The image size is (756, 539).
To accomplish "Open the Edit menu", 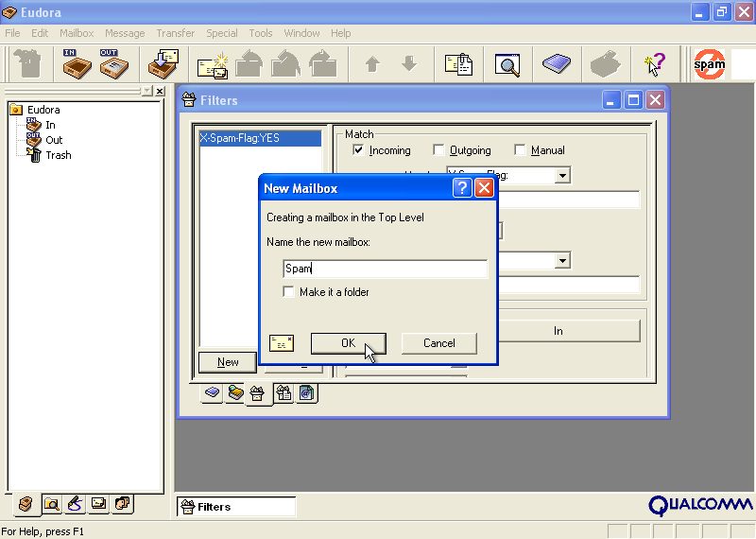I will click(x=40, y=33).
